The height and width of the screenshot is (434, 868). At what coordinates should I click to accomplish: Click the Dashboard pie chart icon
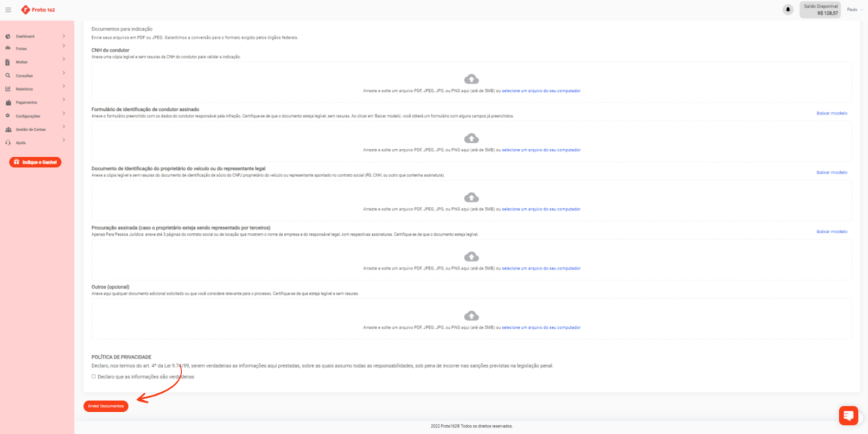click(8, 36)
